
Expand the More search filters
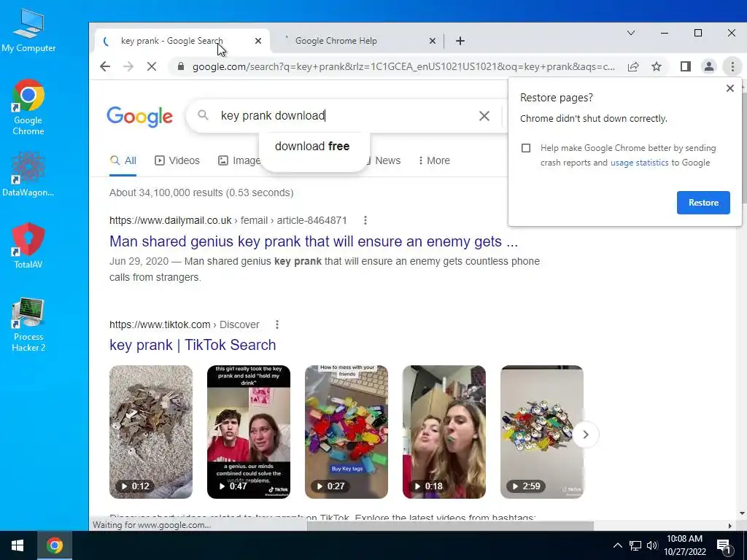click(434, 161)
